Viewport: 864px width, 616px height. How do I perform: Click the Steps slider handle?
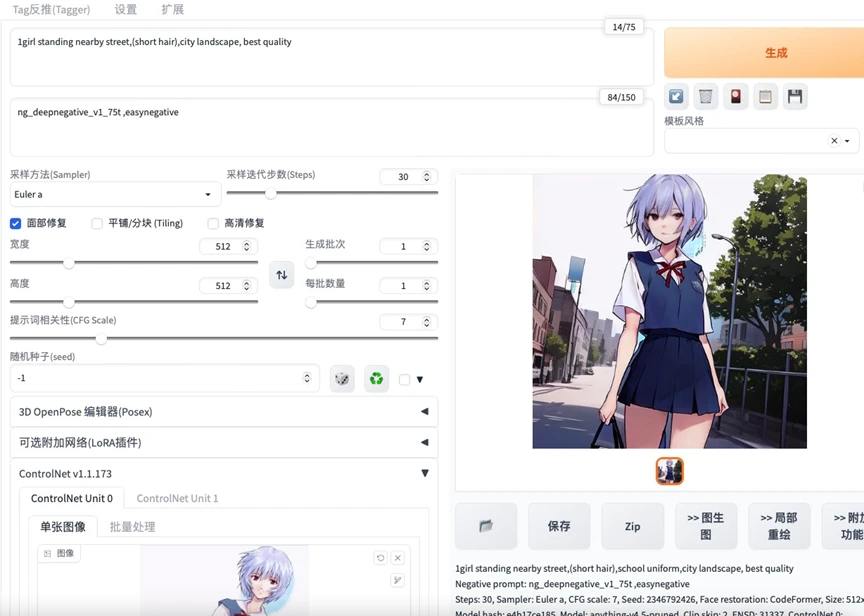(x=271, y=193)
